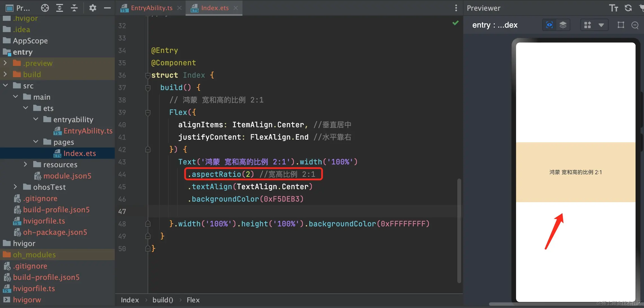Click the locate/select opened file icon
Image resolution: width=644 pixels, height=308 pixels.
[x=45, y=8]
